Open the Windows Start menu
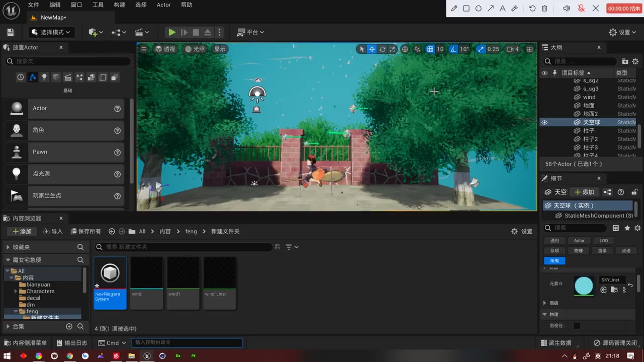This screenshot has height=362, width=644. 7,356
